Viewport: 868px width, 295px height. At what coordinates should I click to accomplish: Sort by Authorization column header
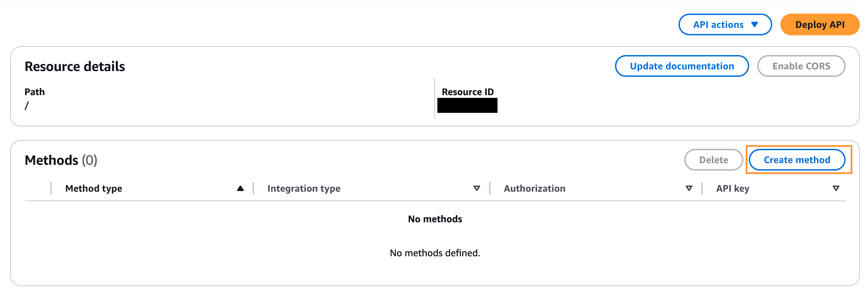[535, 188]
